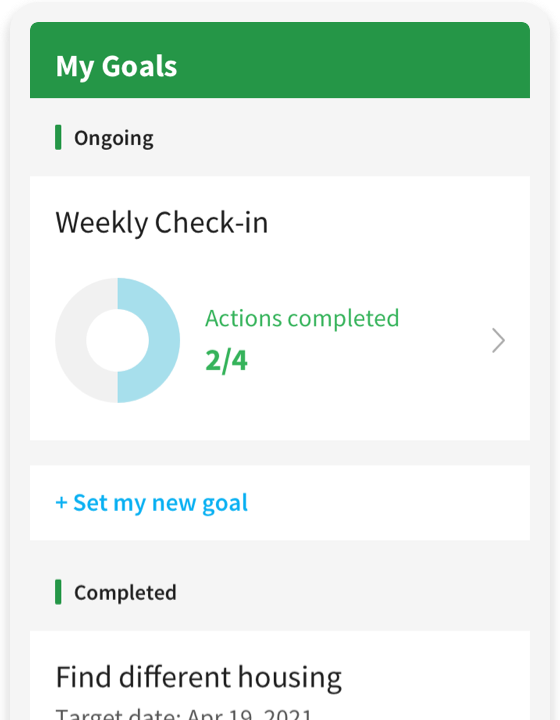
Task: Click the green marker beside Completed
Action: click(x=58, y=592)
